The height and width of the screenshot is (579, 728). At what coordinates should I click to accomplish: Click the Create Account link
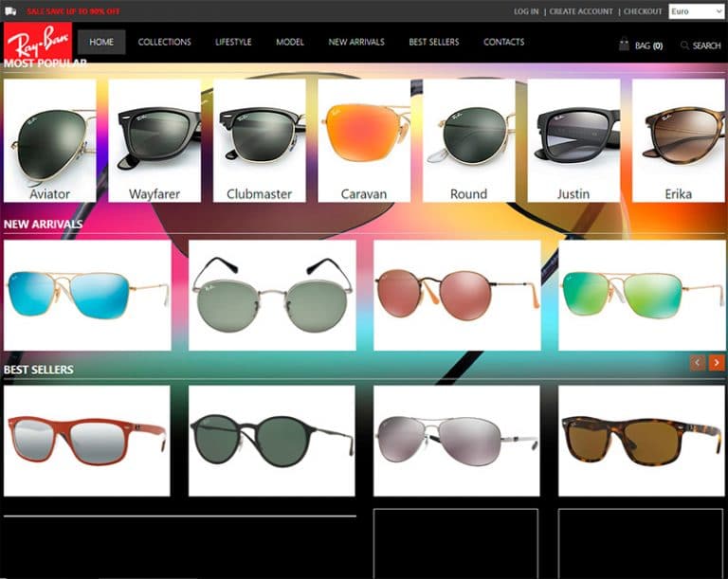coord(581,11)
